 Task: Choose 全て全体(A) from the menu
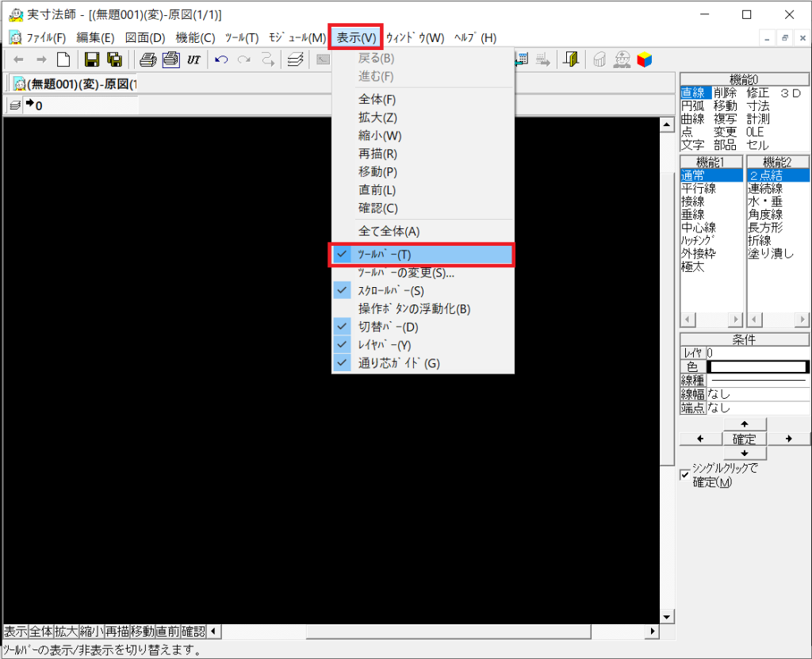pos(422,232)
